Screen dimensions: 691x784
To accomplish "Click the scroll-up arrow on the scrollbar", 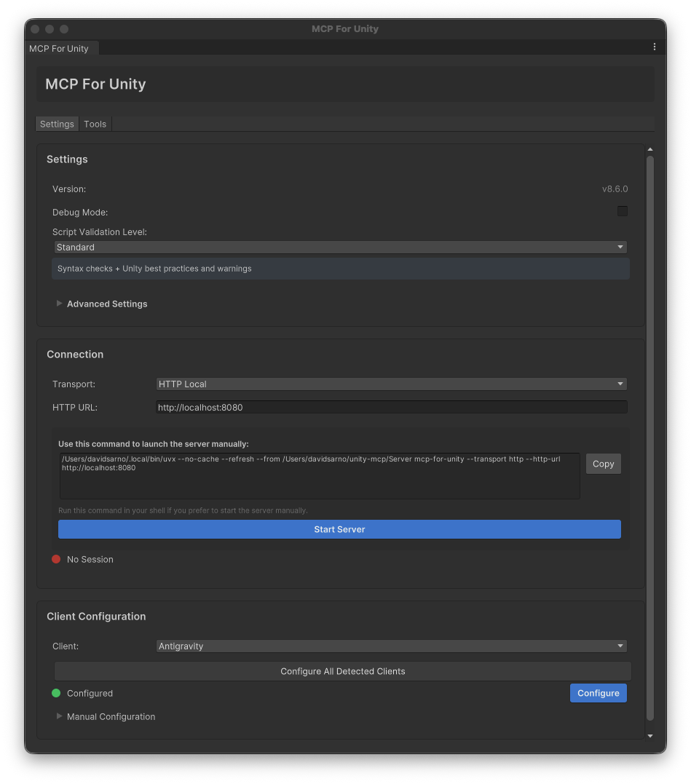I will tap(649, 149).
